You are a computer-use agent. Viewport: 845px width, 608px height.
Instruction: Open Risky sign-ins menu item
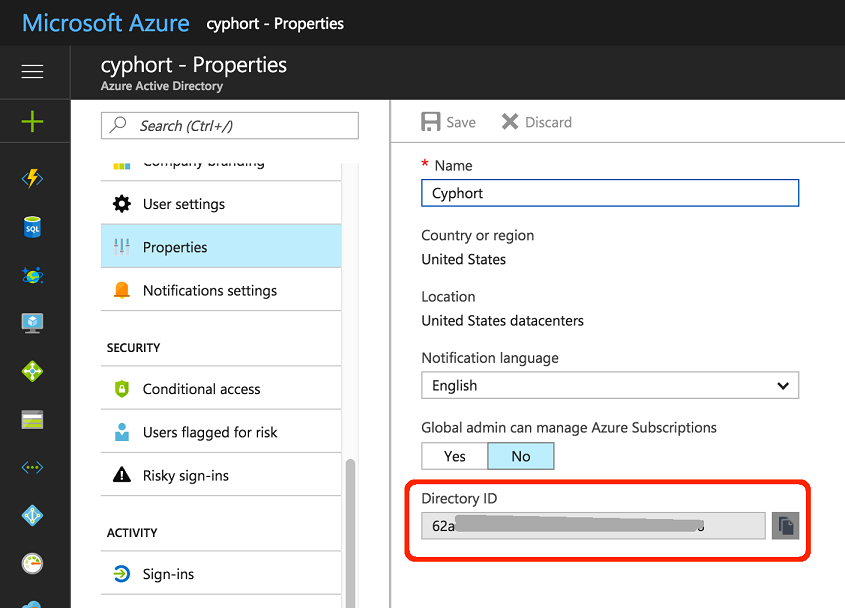click(186, 475)
